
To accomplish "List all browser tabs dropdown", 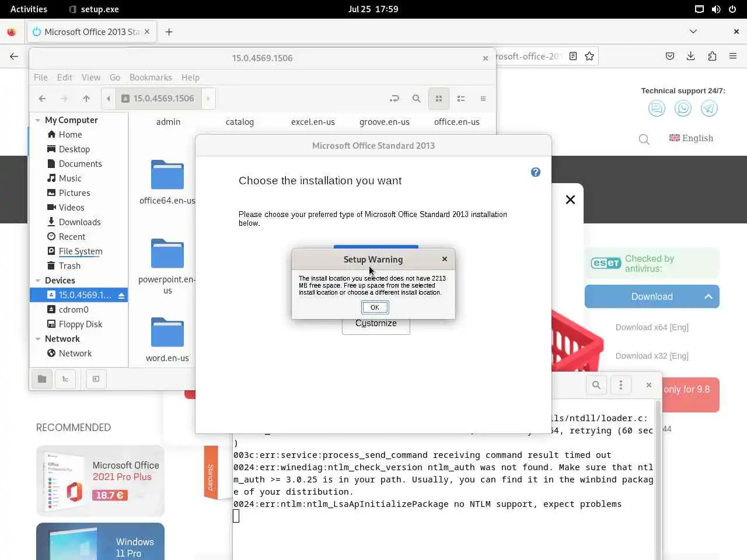I will pyautogui.click(x=693, y=32).
